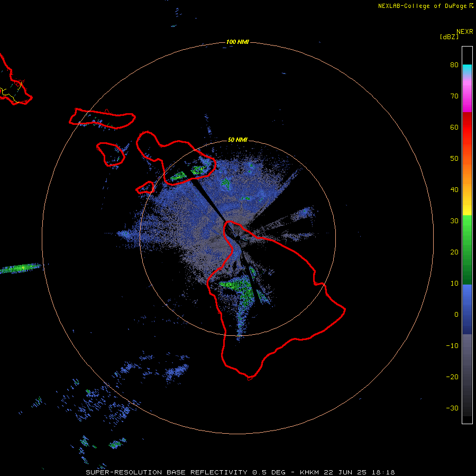Click the NEXLAB-College of DuPage credit text

pos(422,6)
